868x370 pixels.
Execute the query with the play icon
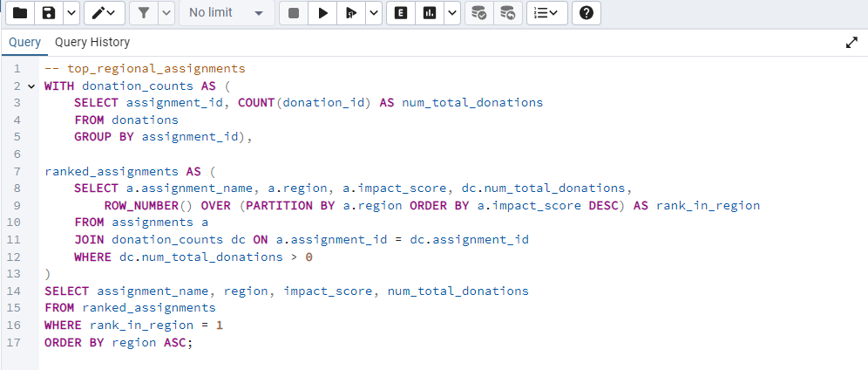point(322,13)
